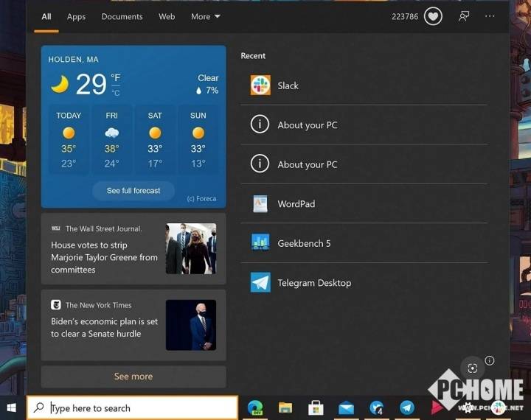Click the Recent section heading
The height and width of the screenshot is (420, 531).
(253, 56)
